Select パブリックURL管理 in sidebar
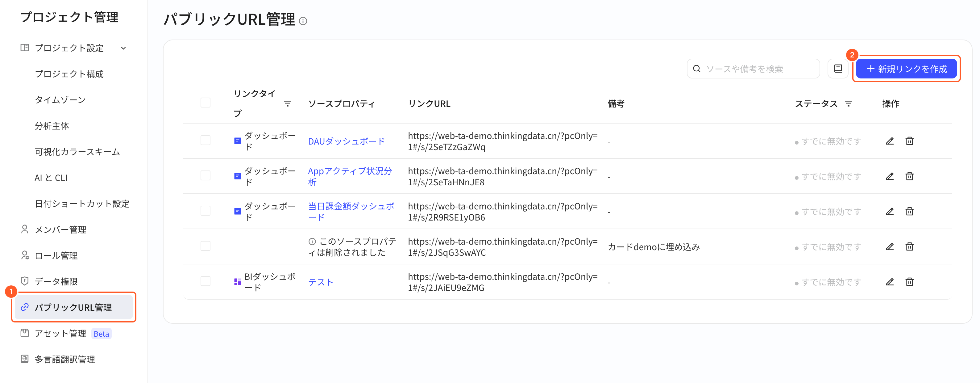 tap(73, 307)
